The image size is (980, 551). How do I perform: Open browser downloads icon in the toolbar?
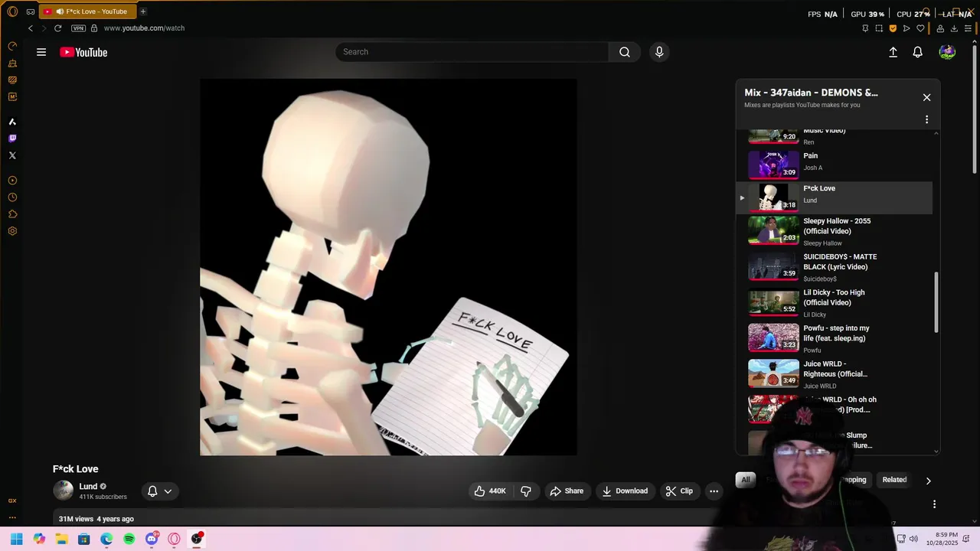pos(954,28)
